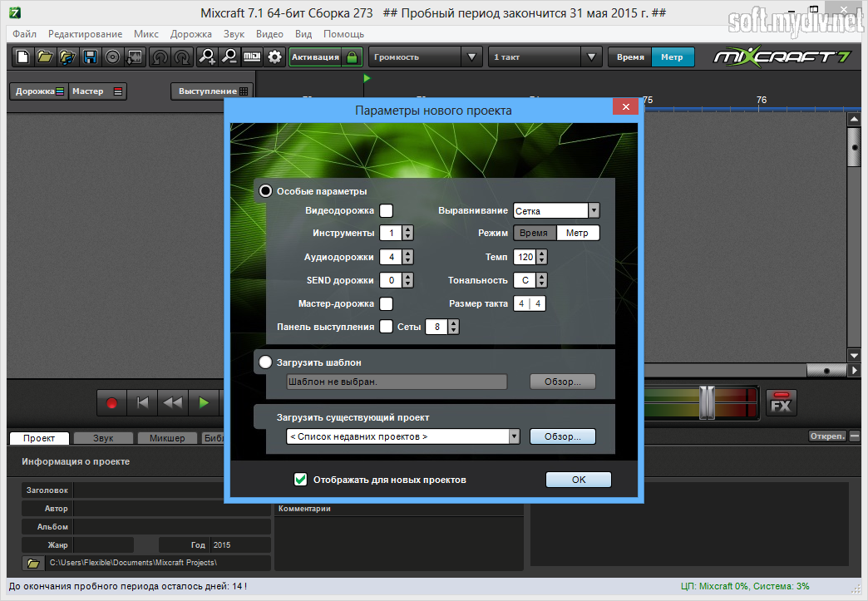Mix down to audio file icon
Screen dimensions: 868x601
135,57
